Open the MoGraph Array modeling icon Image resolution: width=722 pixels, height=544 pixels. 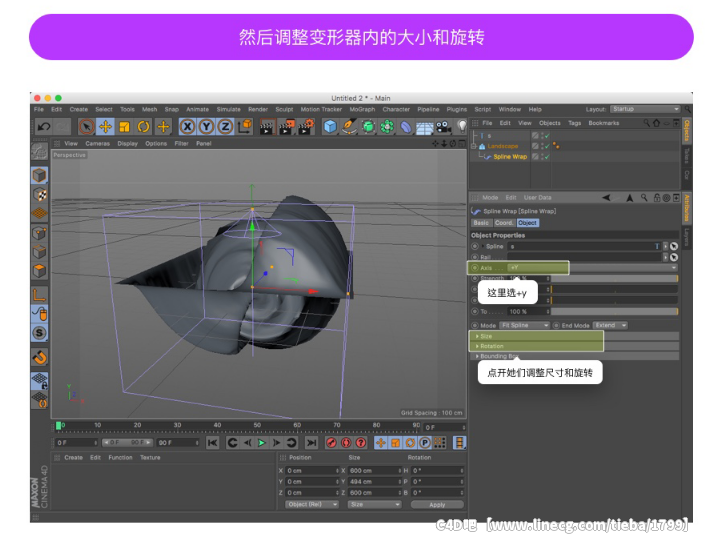387,126
